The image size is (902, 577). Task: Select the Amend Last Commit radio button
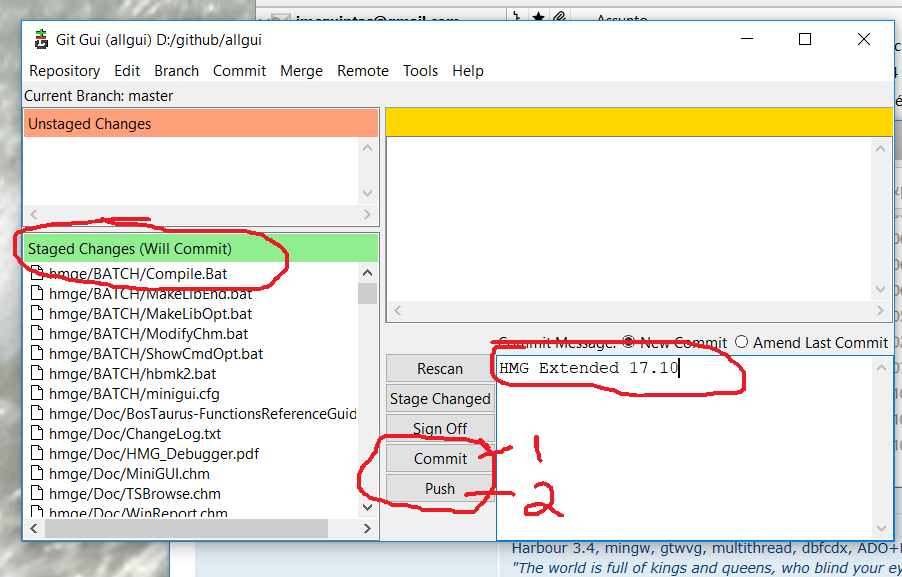(x=742, y=342)
